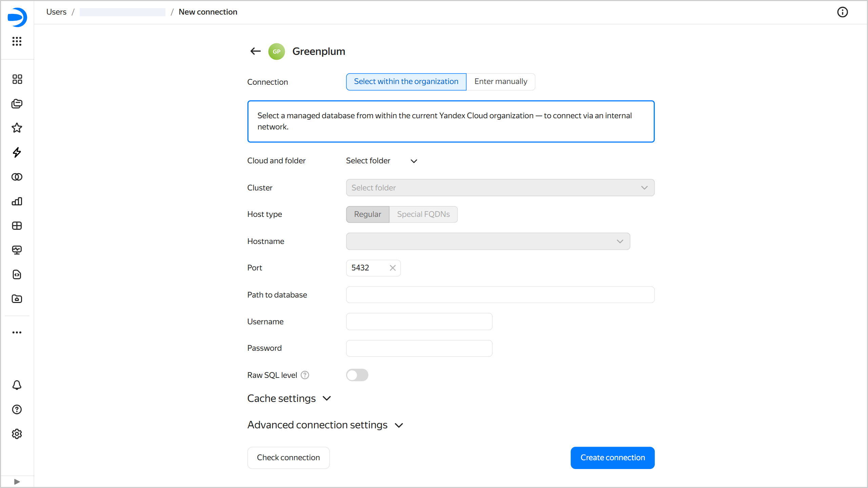The image size is (868, 488).
Task: Open Favorites via the star icon
Action: (17, 128)
